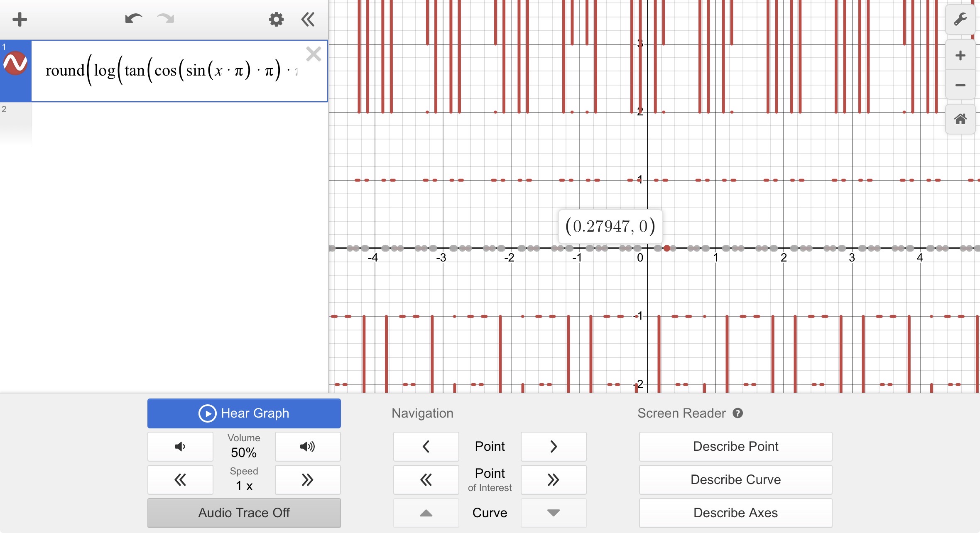This screenshot has width=980, height=533.
Task: Toggle visibility of expression 1 curve
Action: coord(15,64)
